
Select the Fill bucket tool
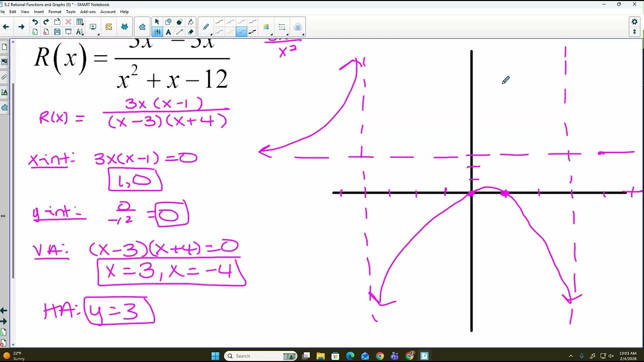[190, 22]
